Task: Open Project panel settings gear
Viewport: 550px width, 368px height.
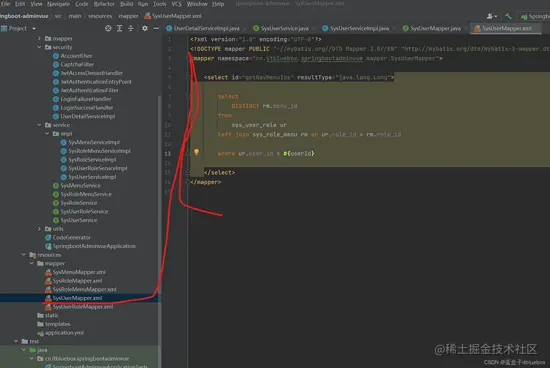Action: click(x=145, y=28)
